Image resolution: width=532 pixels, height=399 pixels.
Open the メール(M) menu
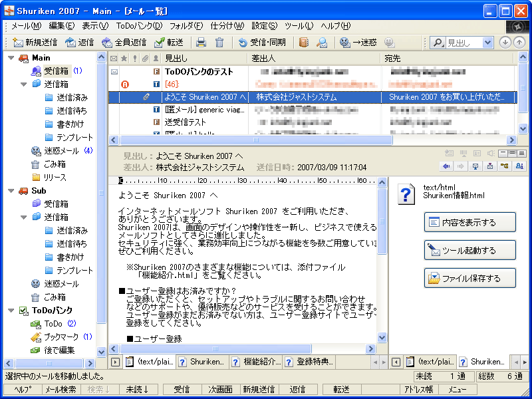[x=26, y=26]
